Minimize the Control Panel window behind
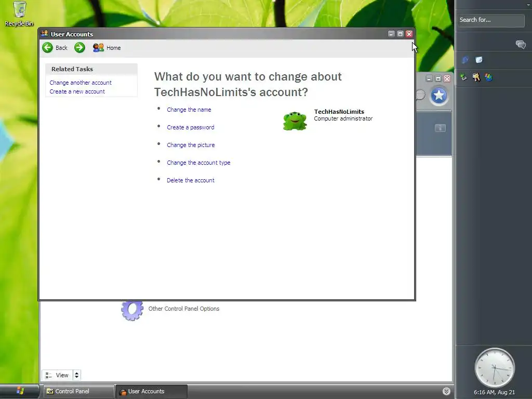Image resolution: width=532 pixels, height=399 pixels. coord(429,79)
